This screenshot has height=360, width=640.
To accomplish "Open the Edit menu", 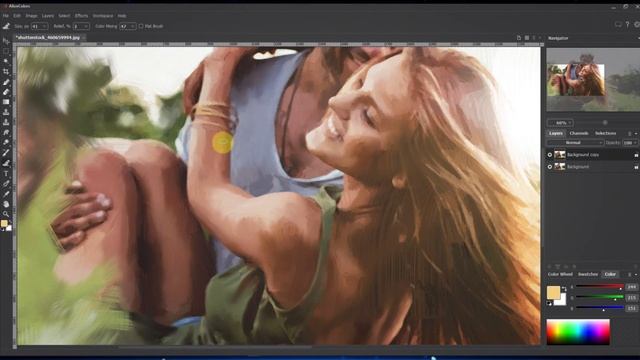I will pyautogui.click(x=17, y=16).
